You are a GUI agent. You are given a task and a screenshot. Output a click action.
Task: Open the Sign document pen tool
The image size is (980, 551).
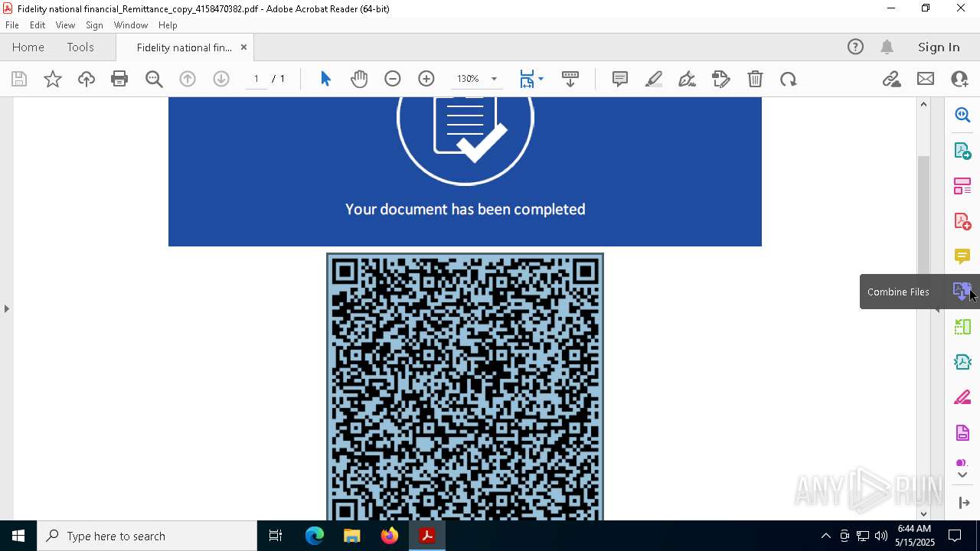(x=687, y=79)
